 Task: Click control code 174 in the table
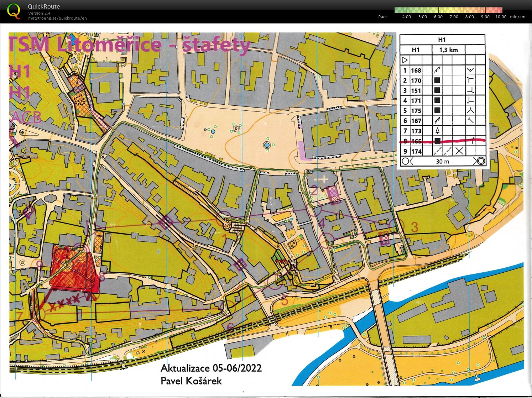[x=416, y=151]
